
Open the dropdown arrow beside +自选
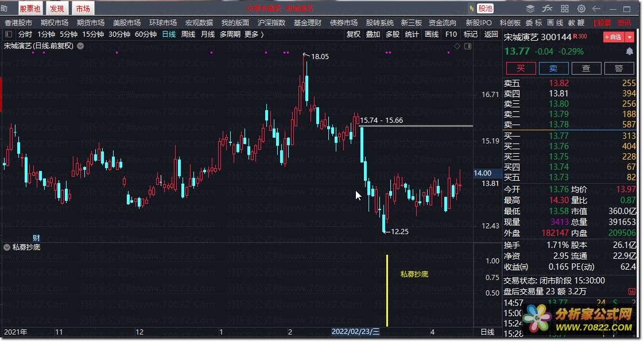point(630,37)
